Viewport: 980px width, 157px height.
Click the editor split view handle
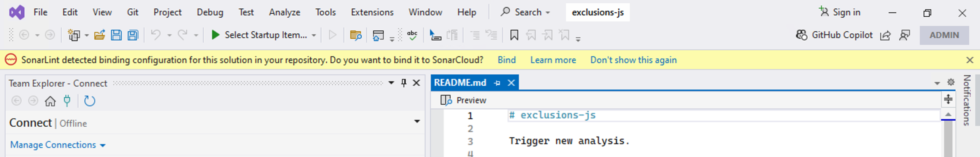coord(948,99)
